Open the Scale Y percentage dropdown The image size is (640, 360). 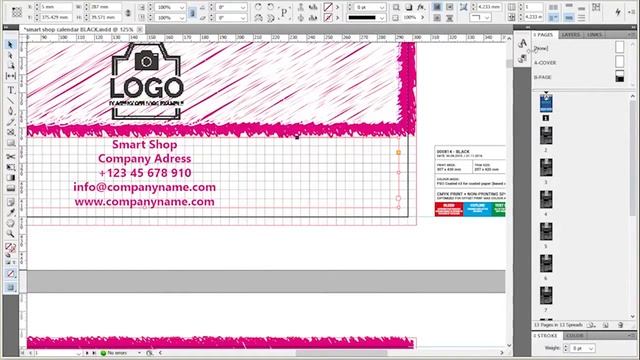click(x=182, y=18)
